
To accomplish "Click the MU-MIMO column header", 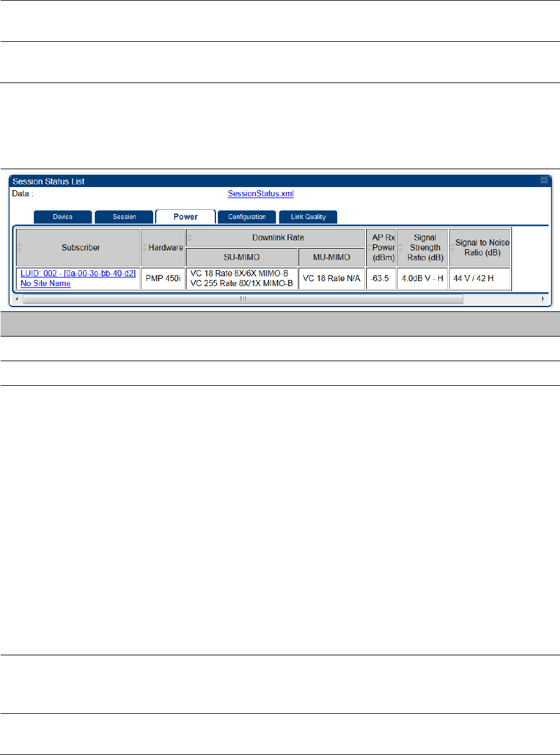I will [x=332, y=257].
